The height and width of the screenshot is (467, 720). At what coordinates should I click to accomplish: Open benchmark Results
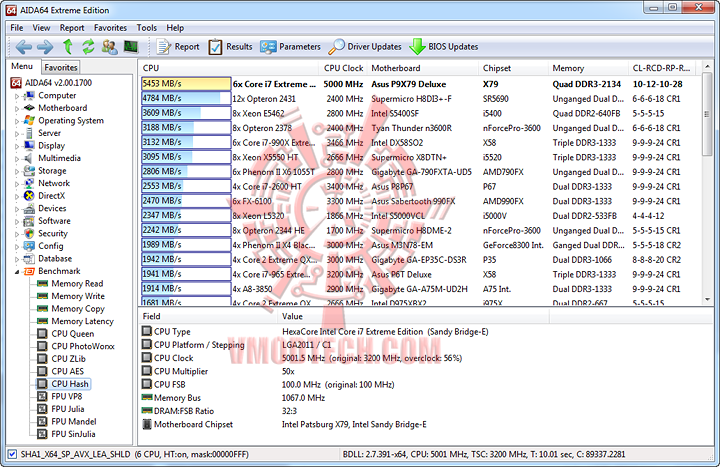pos(231,47)
